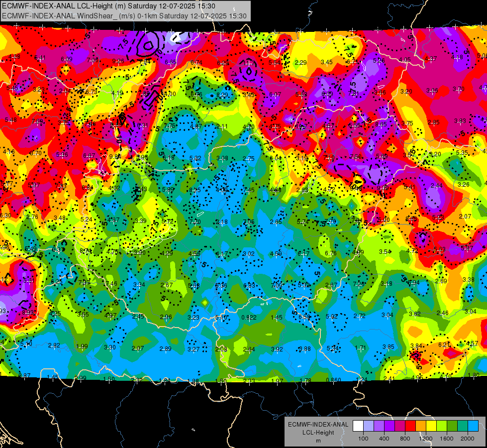
Task: Click the wind shear value 9.26
Action: pos(118,61)
